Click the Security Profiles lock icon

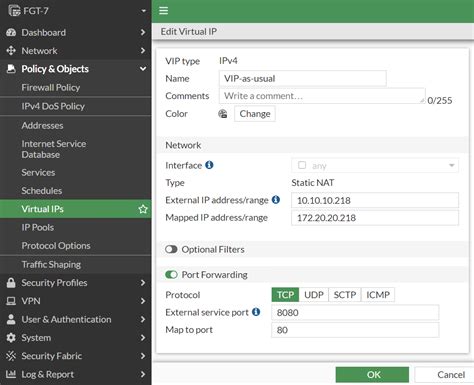coord(11,283)
